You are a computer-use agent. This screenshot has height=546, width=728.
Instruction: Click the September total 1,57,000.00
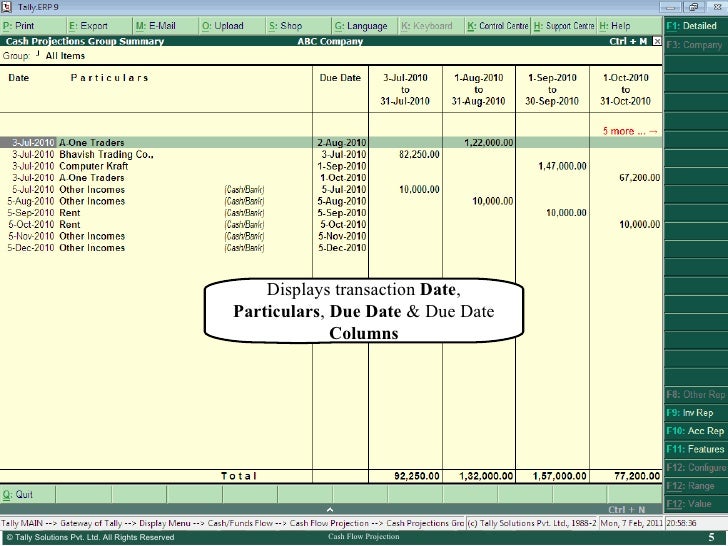pos(559,476)
